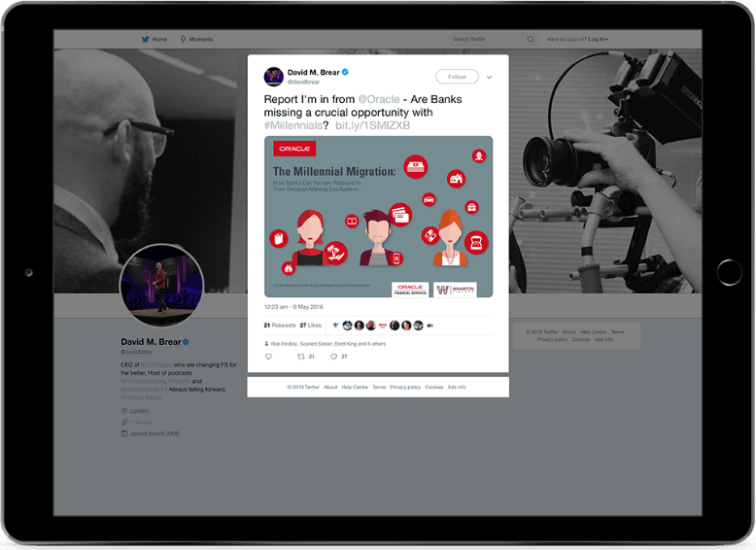Image resolution: width=756 pixels, height=550 pixels.
Task: Click Privacy policy in right sidebar footer
Action: (x=553, y=339)
